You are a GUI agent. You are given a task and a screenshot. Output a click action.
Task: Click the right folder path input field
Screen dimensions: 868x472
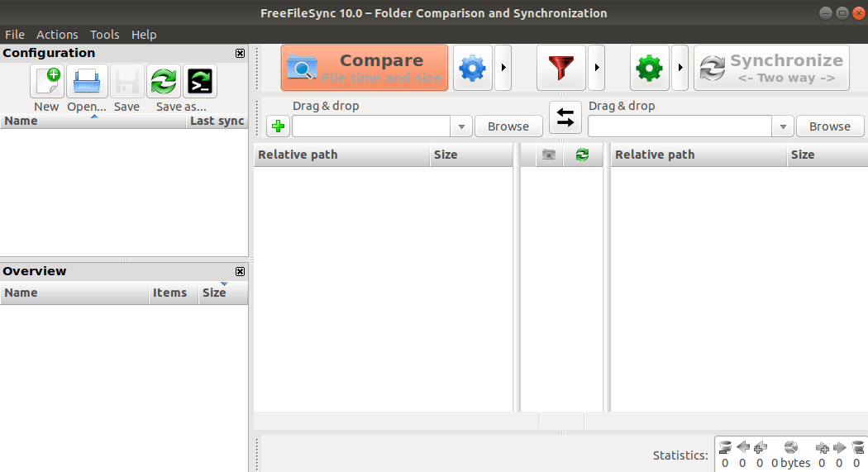680,126
